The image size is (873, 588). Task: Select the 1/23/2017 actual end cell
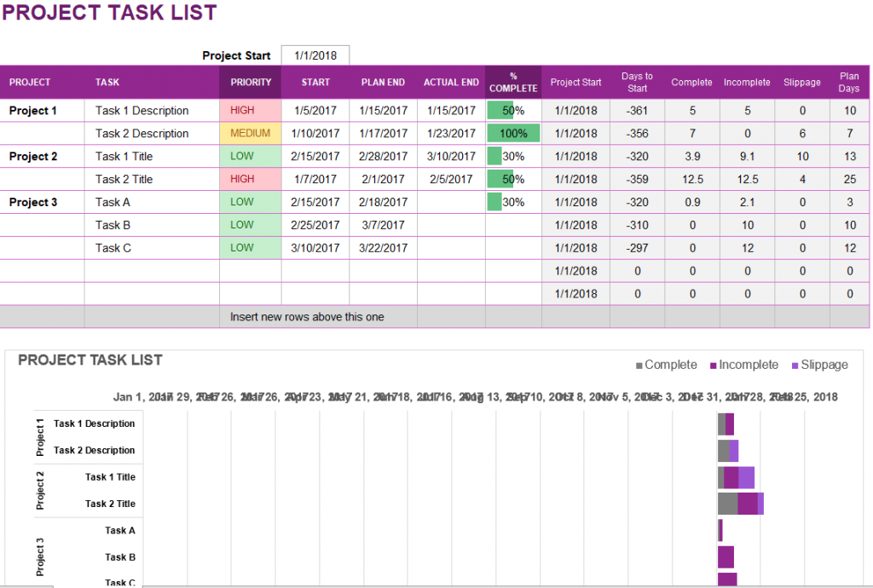(x=451, y=133)
